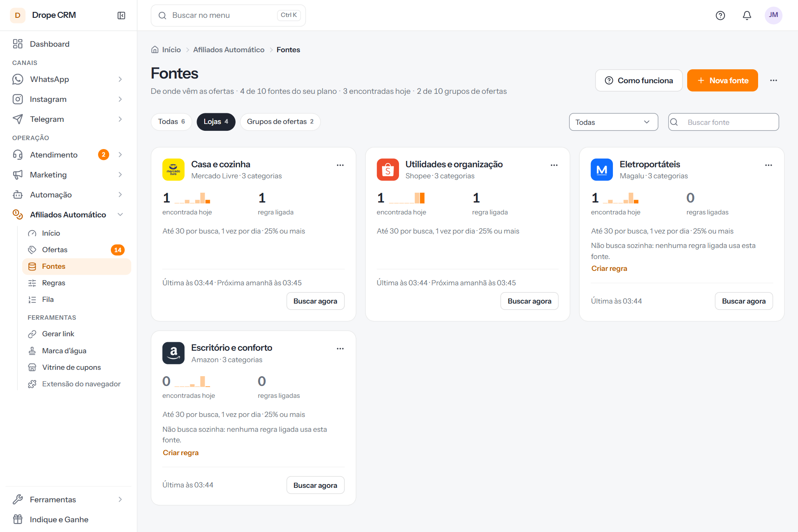Viewport: 798px width, 532px height.
Task: Open the JM user avatar menu
Action: click(x=773, y=15)
